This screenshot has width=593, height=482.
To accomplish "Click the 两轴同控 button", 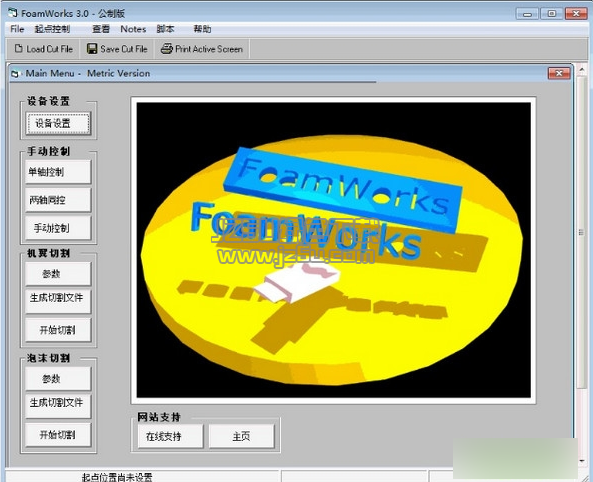I will 58,200.
